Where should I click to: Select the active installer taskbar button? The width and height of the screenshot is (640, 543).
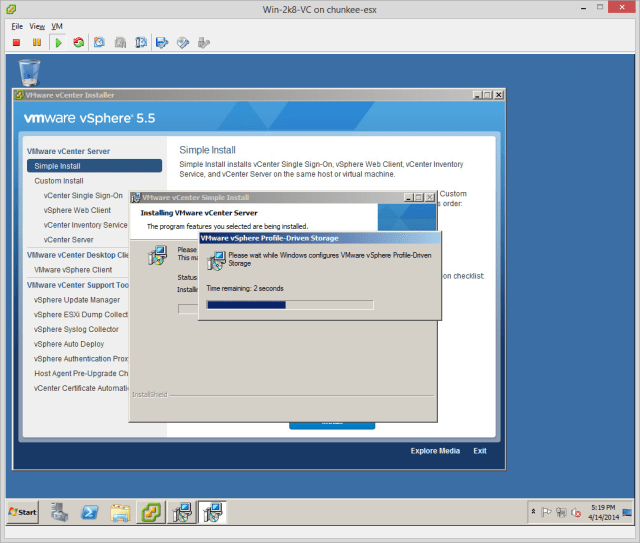coord(213,512)
